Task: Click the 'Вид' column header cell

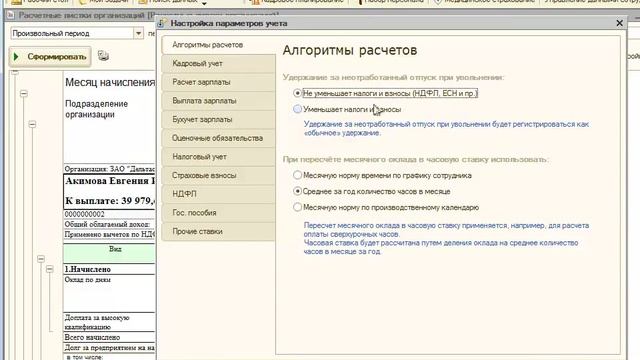Action: click(109, 253)
